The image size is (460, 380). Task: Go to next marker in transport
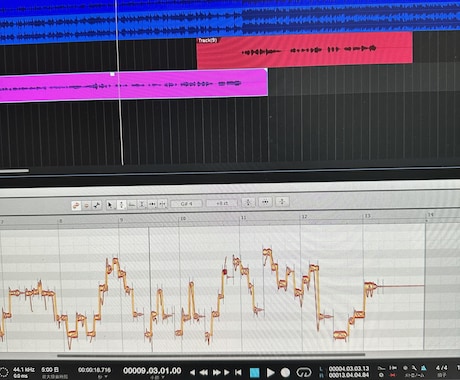[227, 372]
